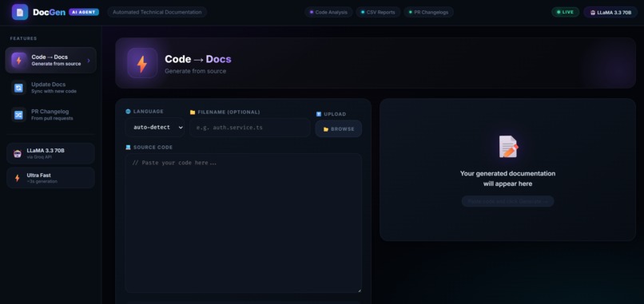Click the large Code → Docs header icon
644x304 pixels.
coord(142,63)
